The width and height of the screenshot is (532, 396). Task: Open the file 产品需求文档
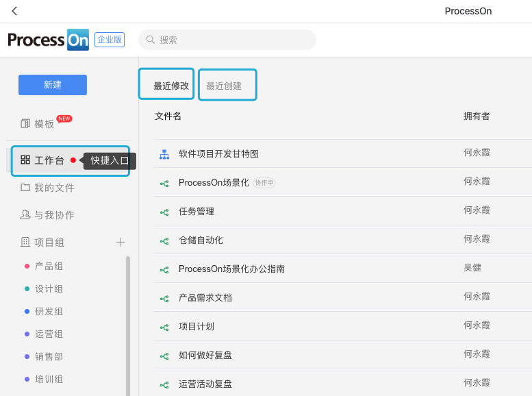click(x=205, y=298)
